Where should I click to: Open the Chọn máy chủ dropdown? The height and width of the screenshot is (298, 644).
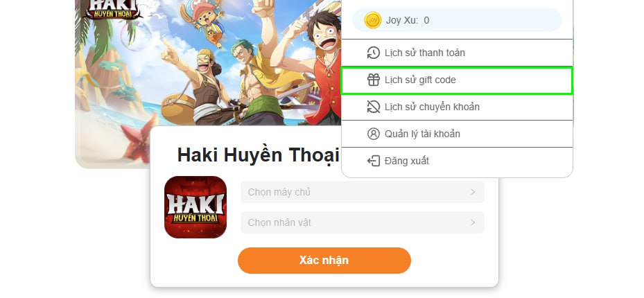(x=363, y=192)
